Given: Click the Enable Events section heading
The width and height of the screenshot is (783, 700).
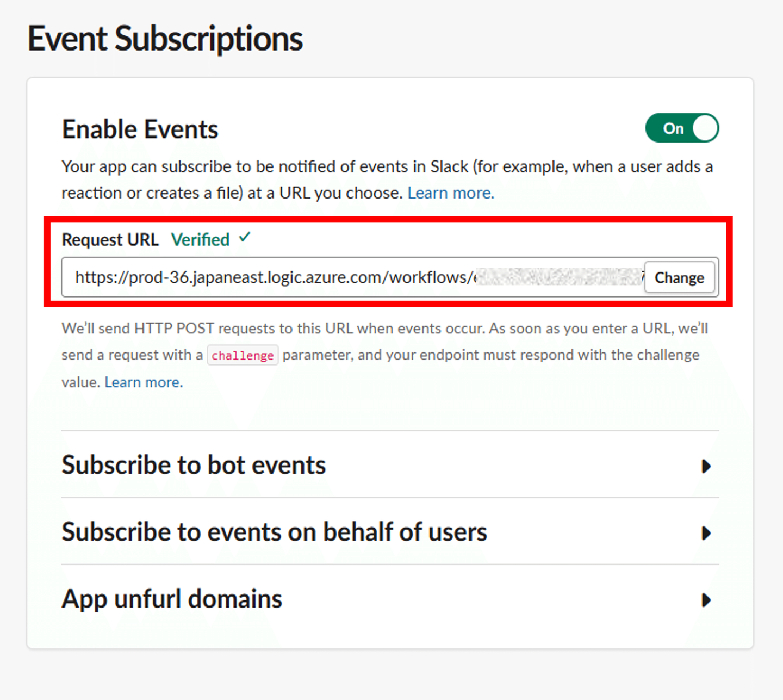Looking at the screenshot, I should (x=140, y=129).
